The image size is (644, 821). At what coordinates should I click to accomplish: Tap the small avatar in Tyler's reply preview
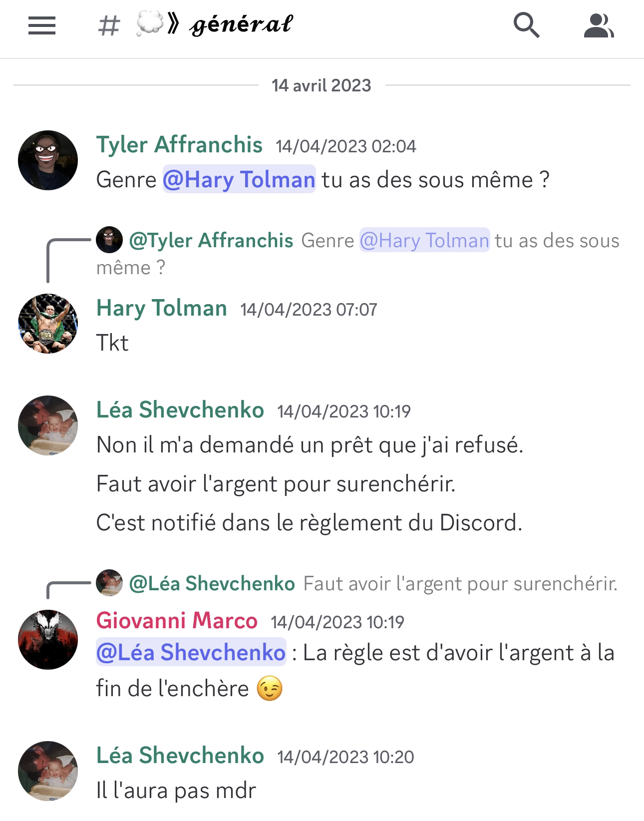click(x=109, y=240)
